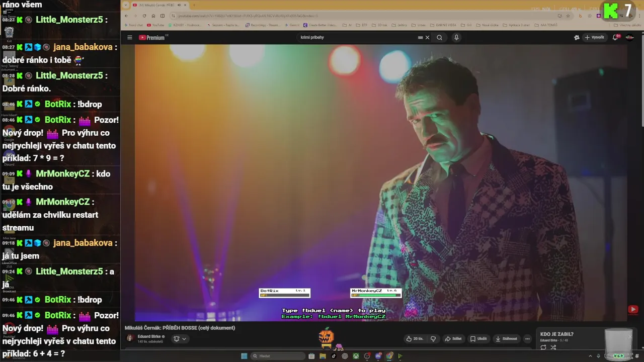Open the YouTube hamburger guide menu
644x362 pixels.
coord(129,37)
